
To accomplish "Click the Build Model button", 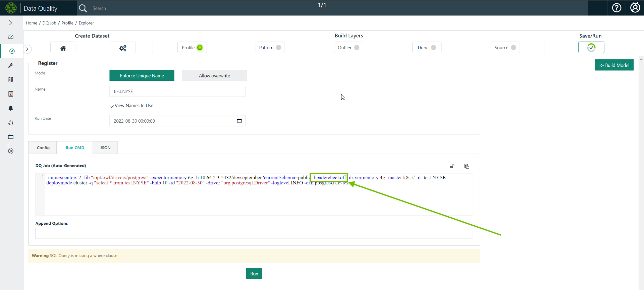I will 614,65.
